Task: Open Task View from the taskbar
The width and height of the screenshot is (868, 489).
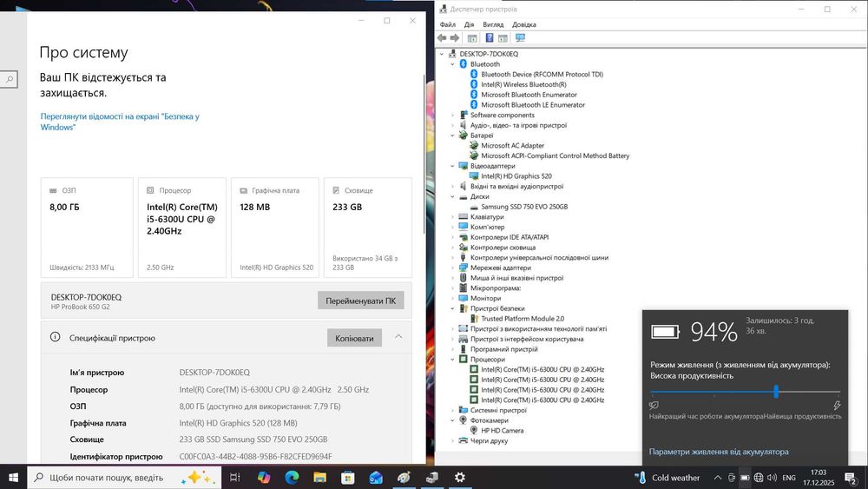Action: coord(234,478)
